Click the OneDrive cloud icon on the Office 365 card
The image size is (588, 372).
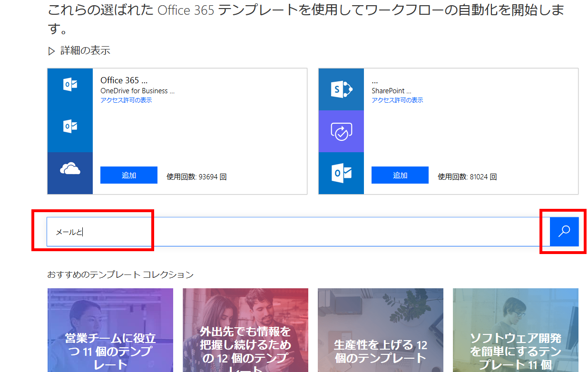point(70,168)
